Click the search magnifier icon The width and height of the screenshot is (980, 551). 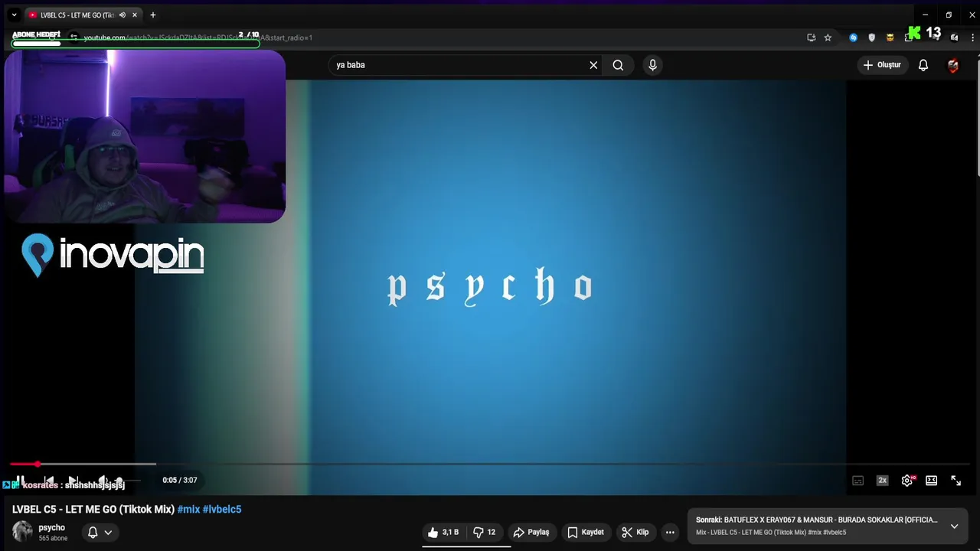click(x=618, y=65)
